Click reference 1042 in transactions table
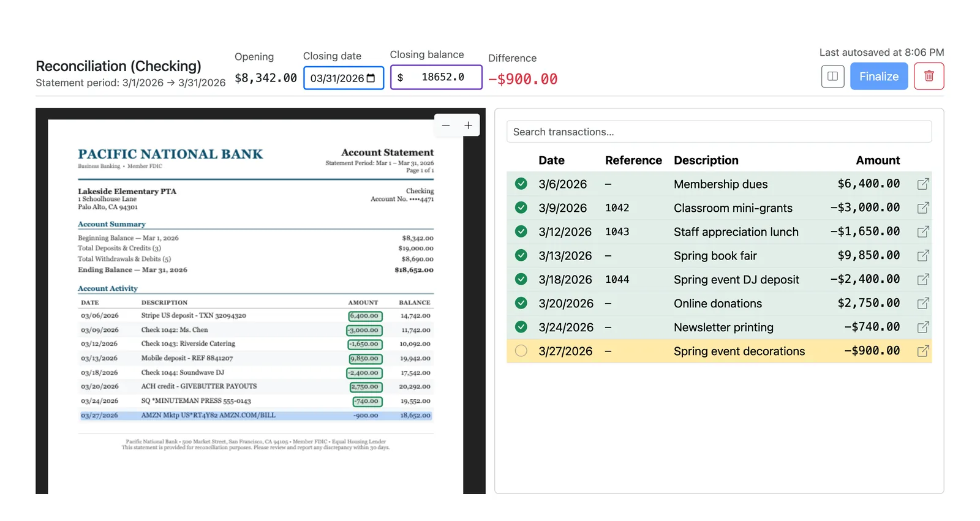980x521 pixels. tap(617, 208)
